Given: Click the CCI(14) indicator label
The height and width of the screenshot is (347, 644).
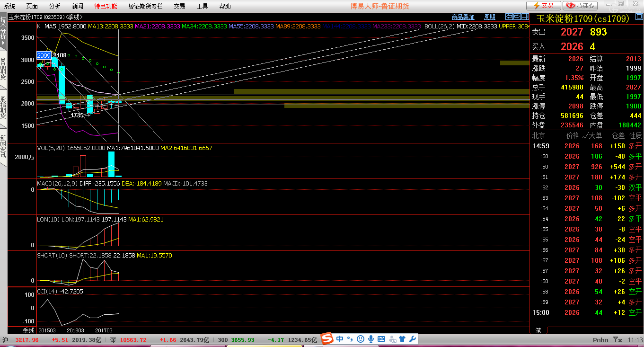Looking at the screenshot, I should (x=47, y=291).
